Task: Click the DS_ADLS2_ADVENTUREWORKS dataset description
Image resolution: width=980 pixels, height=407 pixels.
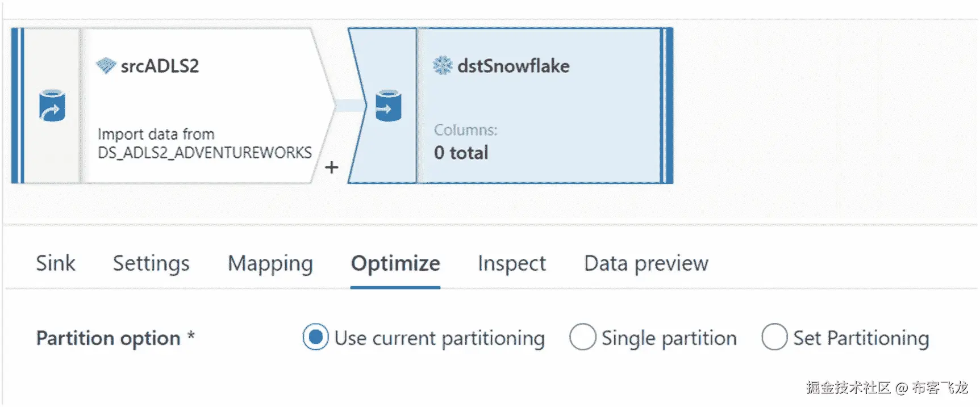Action: pyautogui.click(x=205, y=144)
